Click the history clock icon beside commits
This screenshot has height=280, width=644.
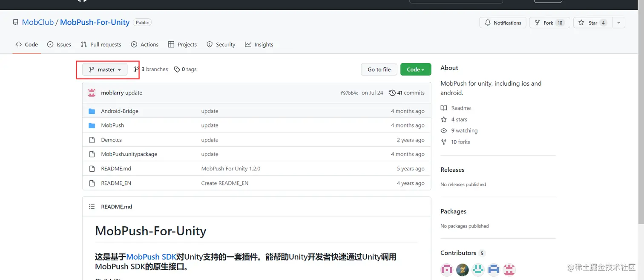pyautogui.click(x=392, y=92)
